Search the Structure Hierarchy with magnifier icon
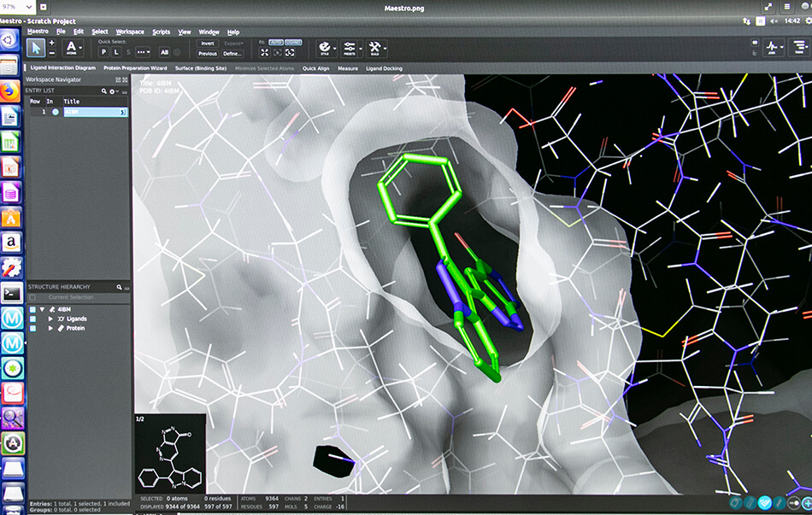 tap(119, 287)
